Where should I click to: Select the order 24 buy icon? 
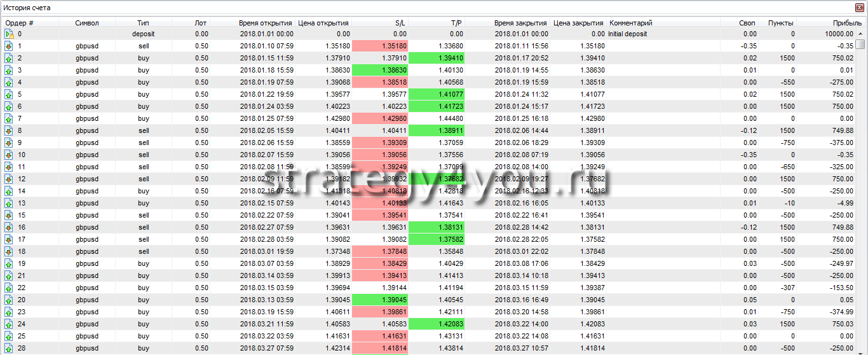(x=9, y=324)
